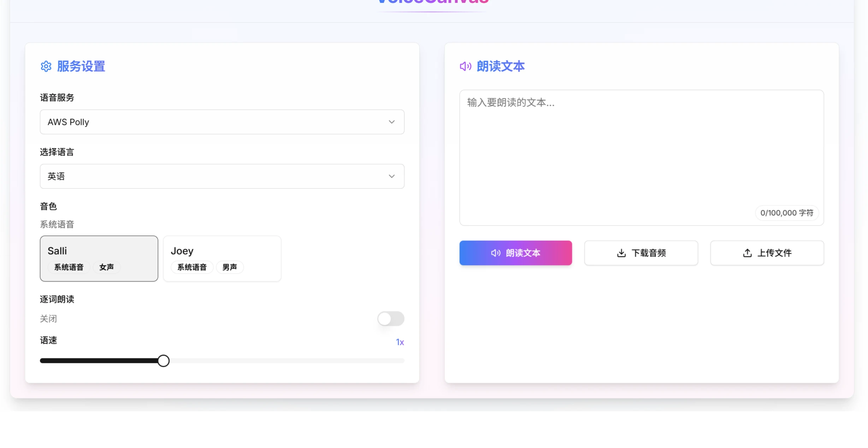This screenshot has width=868, height=448.
Task: Click the 语速 speed slider handle
Action: (x=164, y=360)
